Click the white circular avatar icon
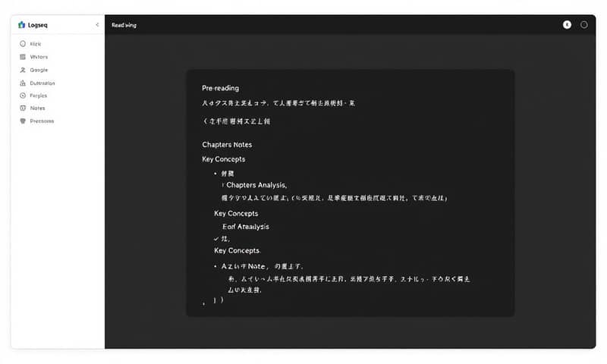 point(567,25)
